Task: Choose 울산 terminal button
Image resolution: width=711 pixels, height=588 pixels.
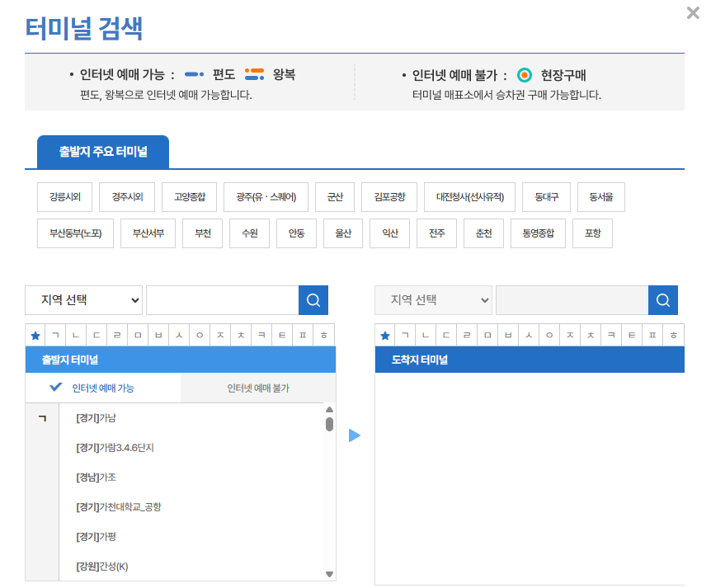Action: coord(343,233)
